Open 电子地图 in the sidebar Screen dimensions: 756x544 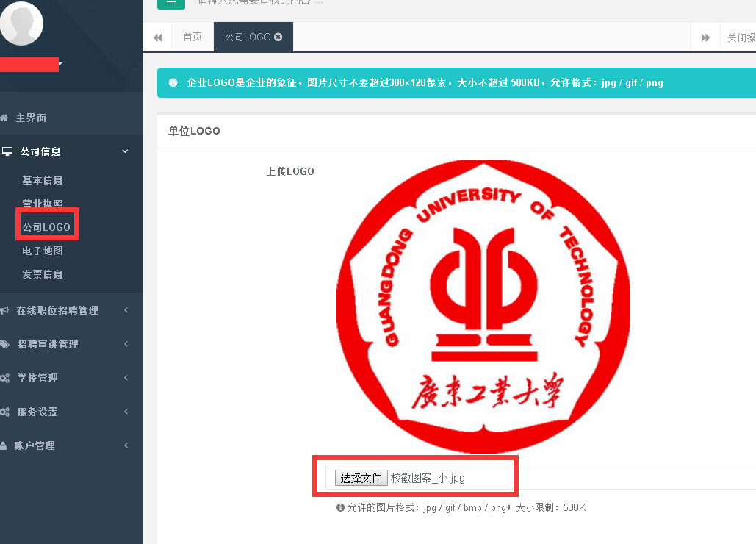pos(43,251)
